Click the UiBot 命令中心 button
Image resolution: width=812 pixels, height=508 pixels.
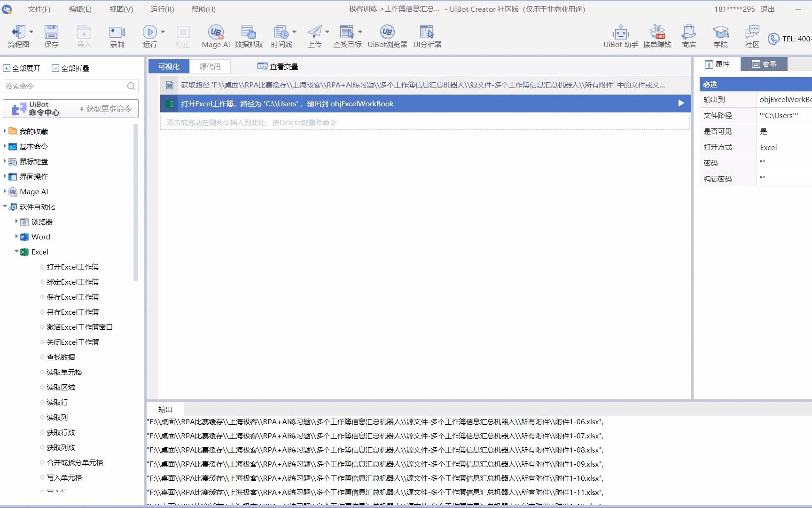click(x=70, y=109)
